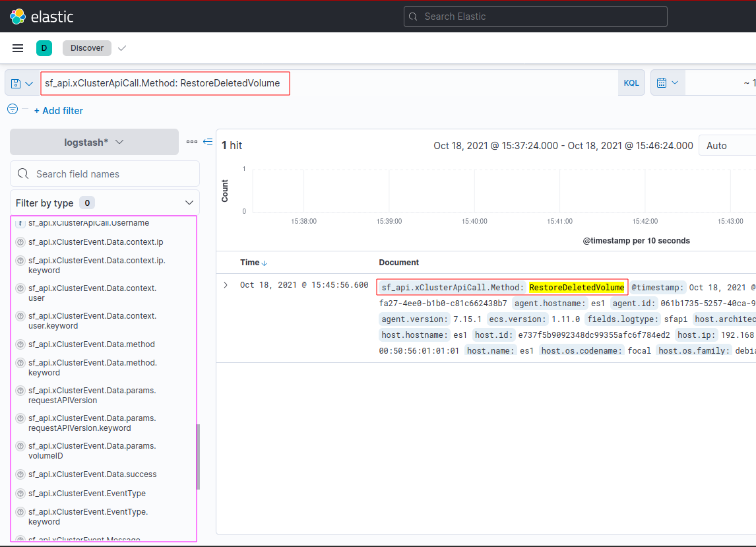This screenshot has width=756, height=547.
Task: Click the 1 hit count label
Action: (x=232, y=145)
